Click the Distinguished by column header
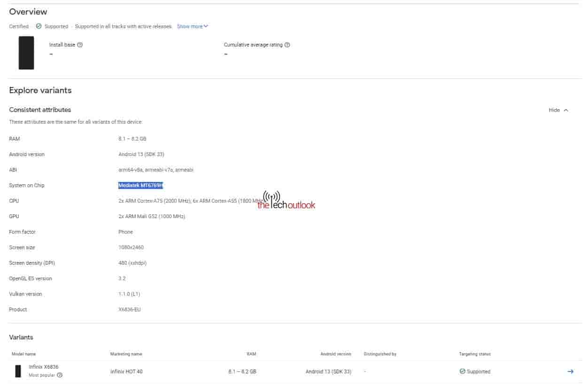 click(380, 354)
